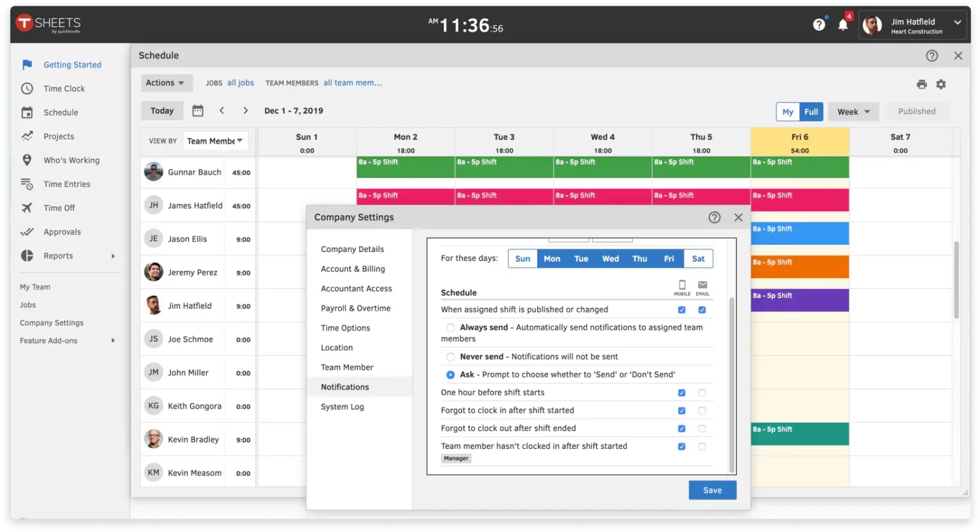980x532 pixels.
Task: Switch schedule to Full view
Action: [x=811, y=112]
